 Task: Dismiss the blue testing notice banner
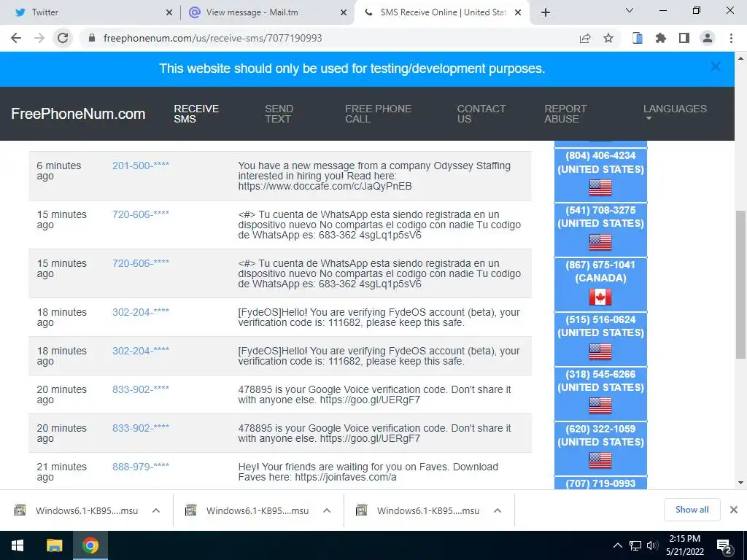point(716,66)
